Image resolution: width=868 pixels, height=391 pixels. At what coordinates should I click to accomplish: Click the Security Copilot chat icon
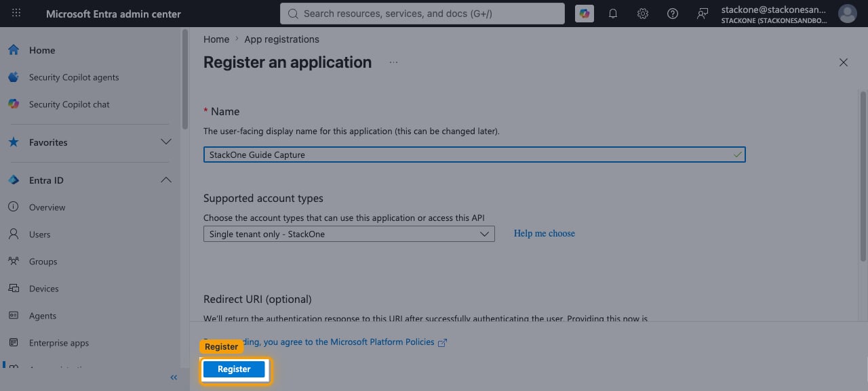[14, 104]
